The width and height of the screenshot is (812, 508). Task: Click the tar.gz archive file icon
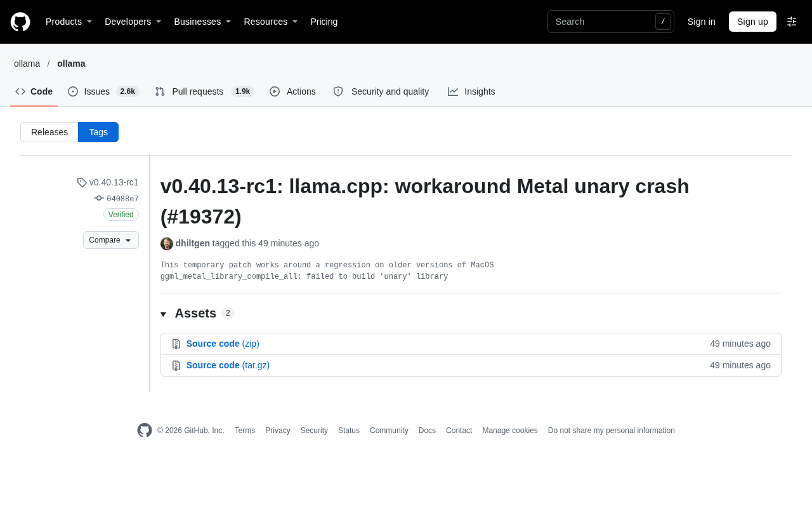click(x=176, y=366)
